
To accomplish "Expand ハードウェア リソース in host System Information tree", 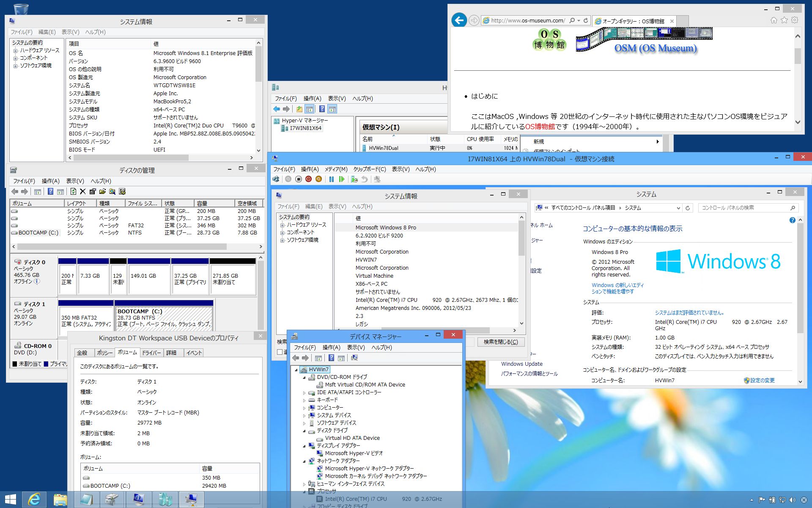I will point(16,51).
